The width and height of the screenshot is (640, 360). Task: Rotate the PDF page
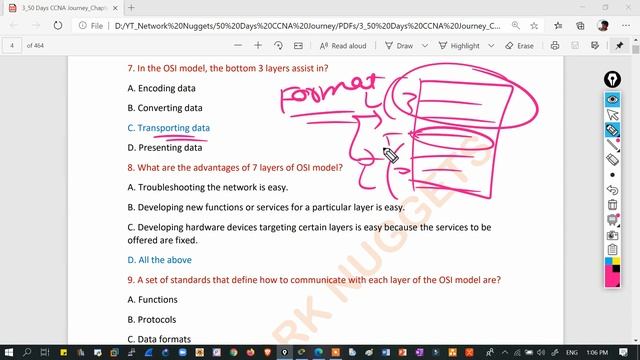278,46
